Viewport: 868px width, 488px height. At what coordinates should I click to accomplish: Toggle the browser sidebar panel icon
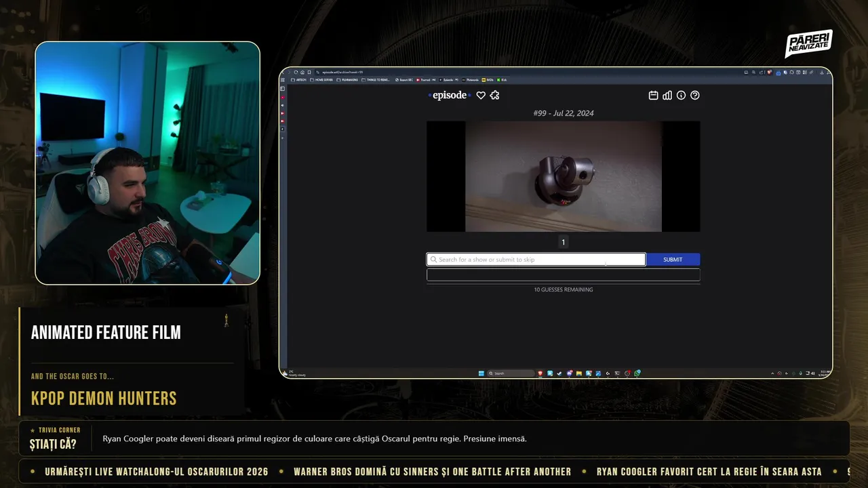(283, 89)
